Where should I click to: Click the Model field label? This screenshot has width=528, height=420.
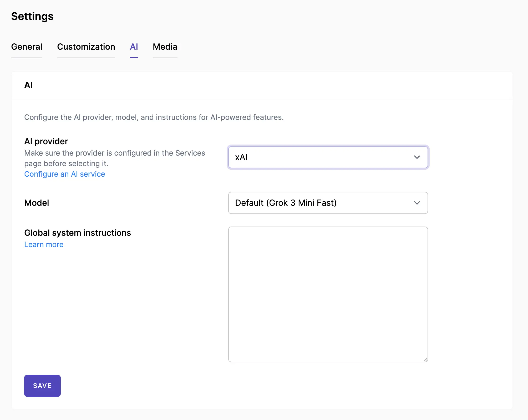click(37, 203)
